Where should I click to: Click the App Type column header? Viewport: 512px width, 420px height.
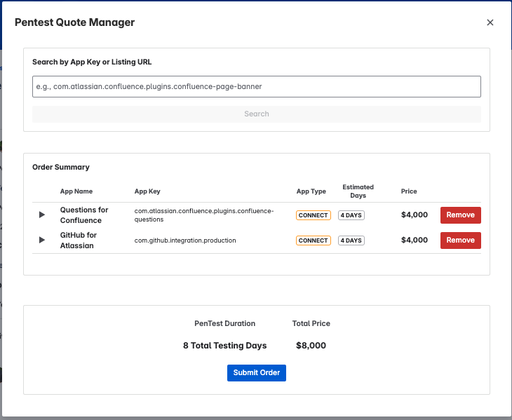click(x=311, y=191)
